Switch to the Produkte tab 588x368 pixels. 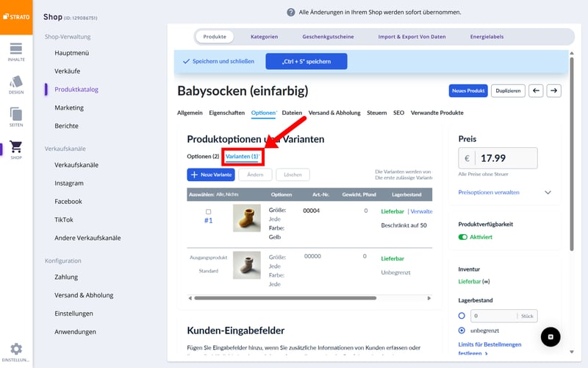tap(215, 37)
